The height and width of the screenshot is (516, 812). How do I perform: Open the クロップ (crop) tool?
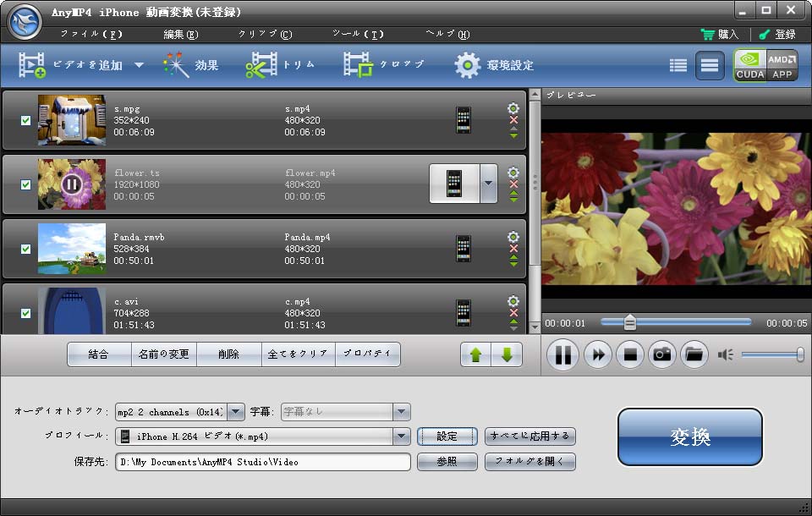[x=384, y=65]
